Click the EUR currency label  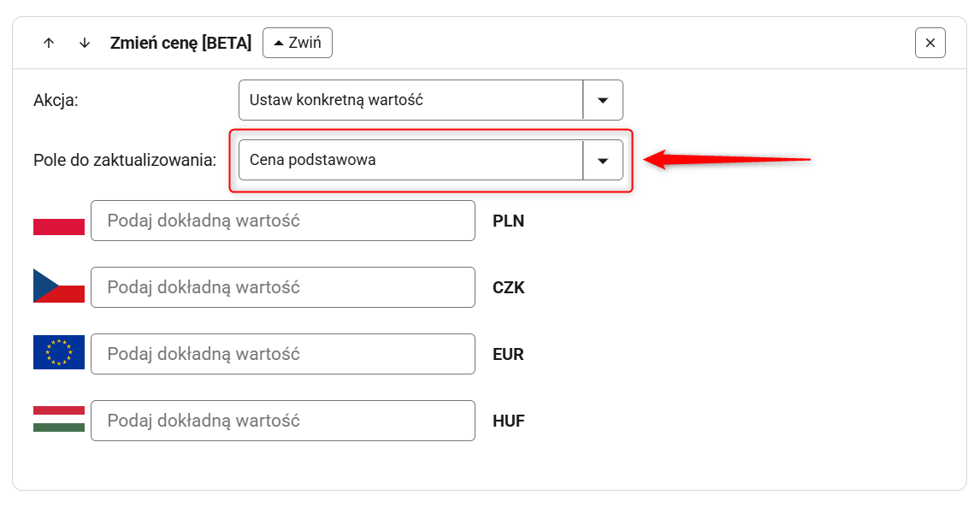[508, 354]
